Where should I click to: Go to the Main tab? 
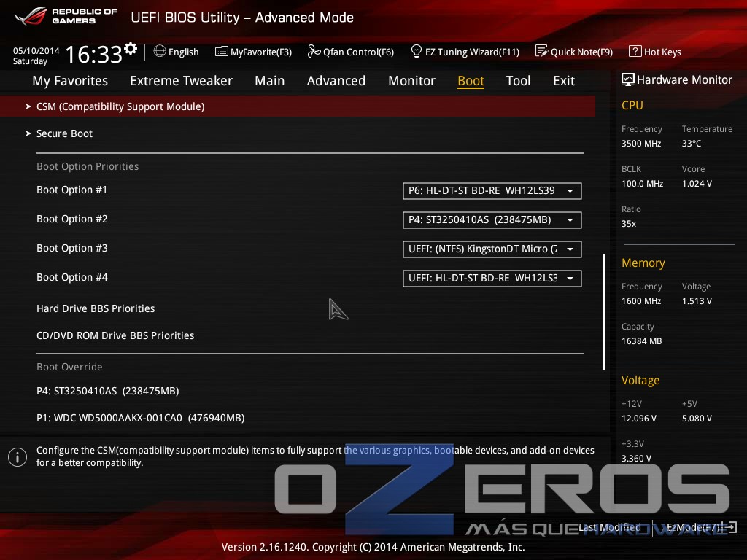click(x=270, y=81)
